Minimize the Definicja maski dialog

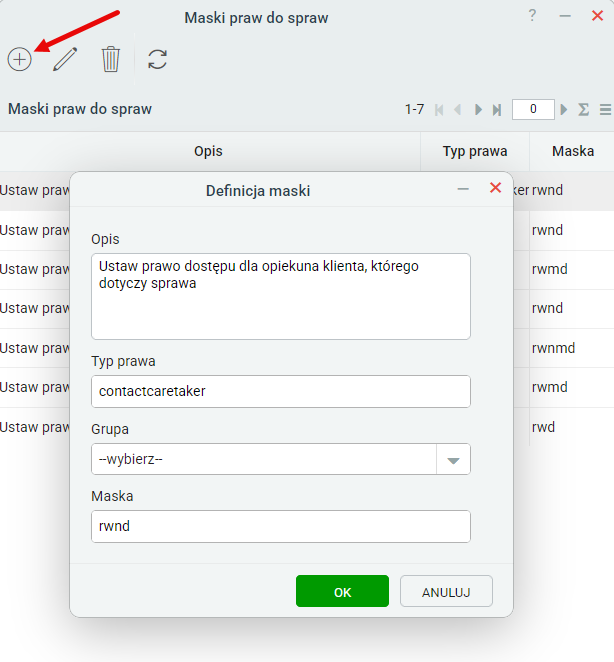[x=463, y=189]
